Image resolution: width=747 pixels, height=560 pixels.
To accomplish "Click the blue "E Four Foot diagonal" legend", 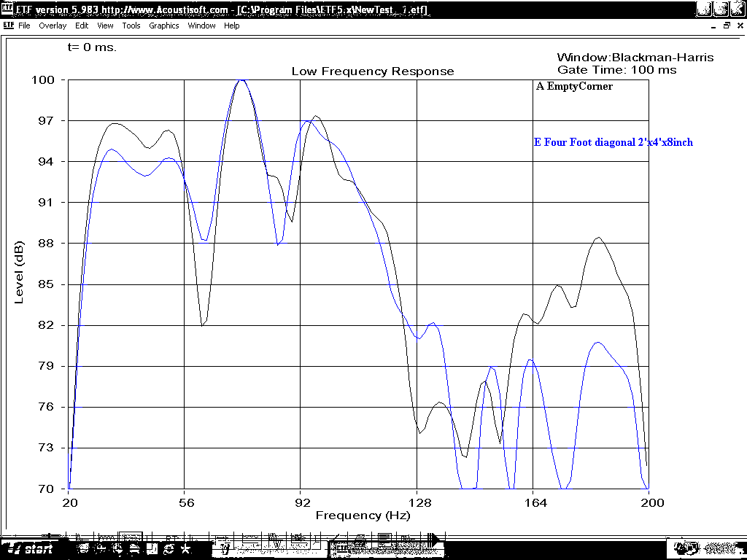I will coord(613,142).
